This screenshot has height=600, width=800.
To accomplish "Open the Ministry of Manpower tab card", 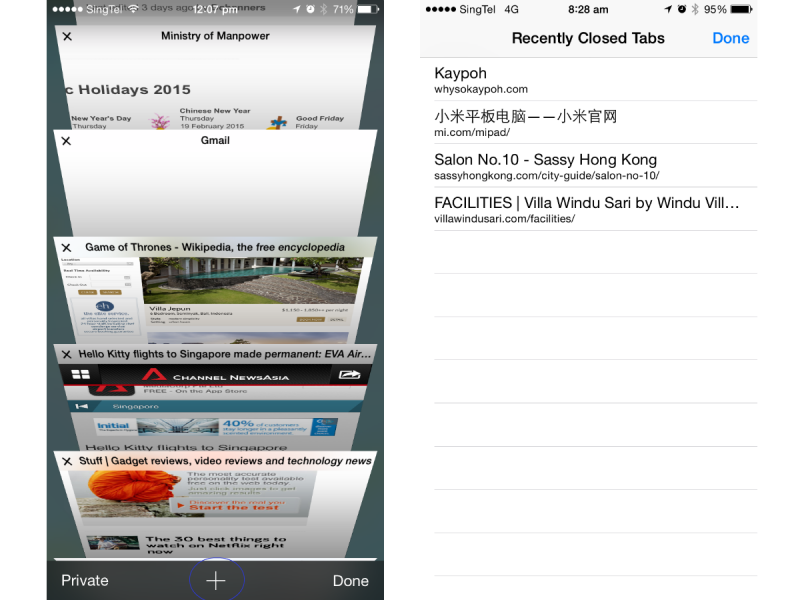I will [215, 78].
